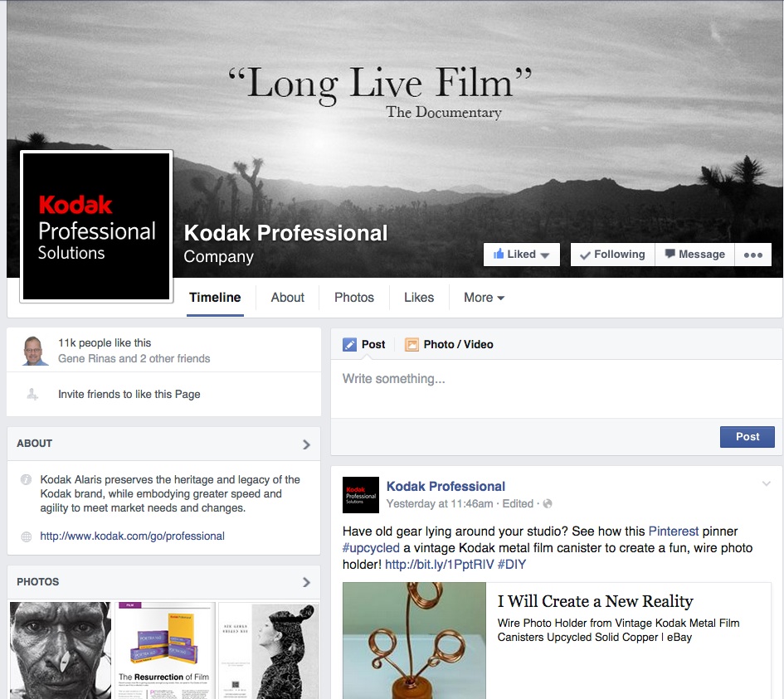This screenshot has height=699, width=784.
Task: Open the Kodak Professional Solutions profile picture
Action: coord(96,226)
